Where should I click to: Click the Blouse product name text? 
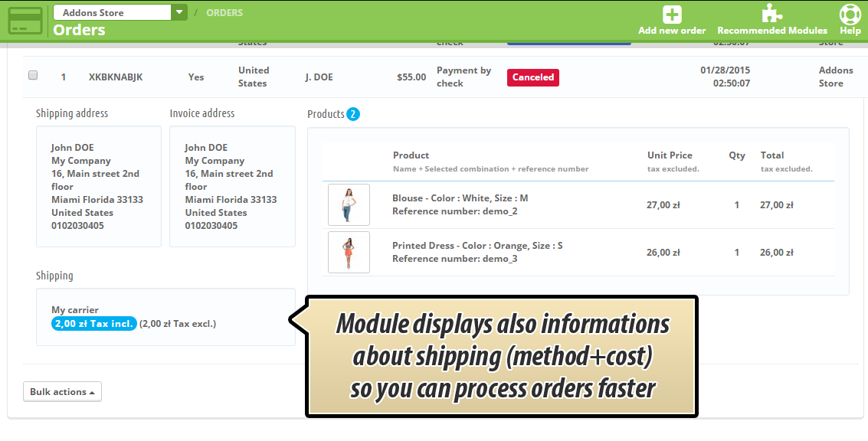(x=460, y=198)
